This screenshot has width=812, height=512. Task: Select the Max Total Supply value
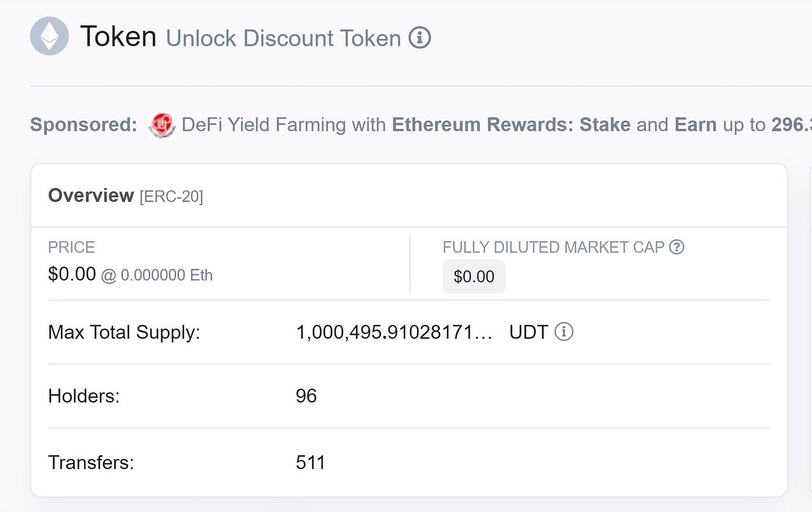394,332
